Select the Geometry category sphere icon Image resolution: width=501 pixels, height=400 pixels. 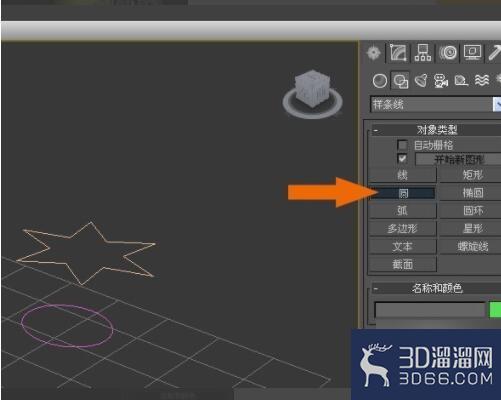(x=379, y=81)
